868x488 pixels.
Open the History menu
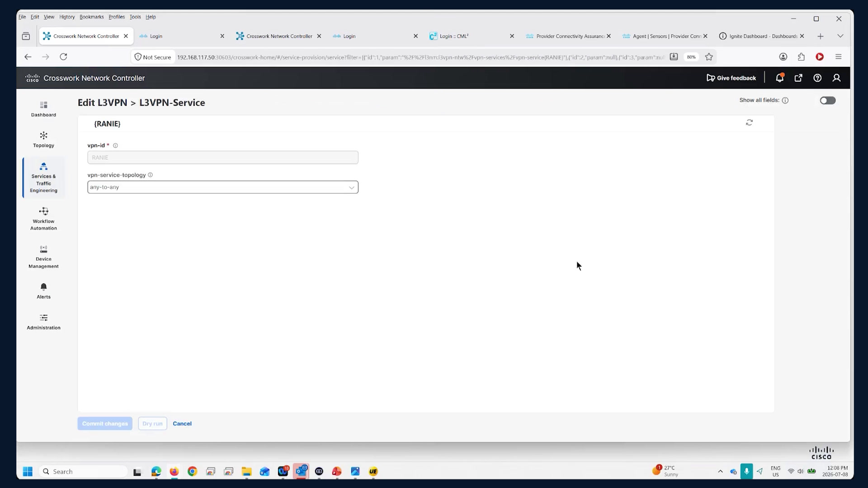tap(67, 17)
